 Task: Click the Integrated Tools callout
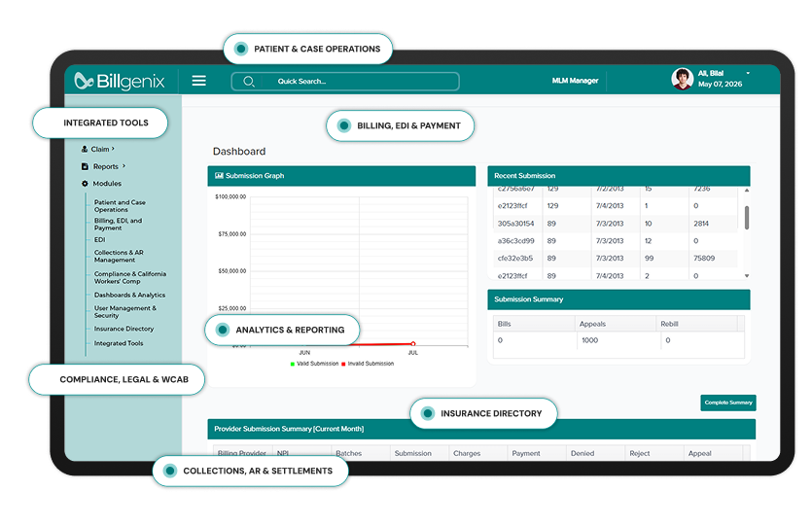[x=100, y=123]
